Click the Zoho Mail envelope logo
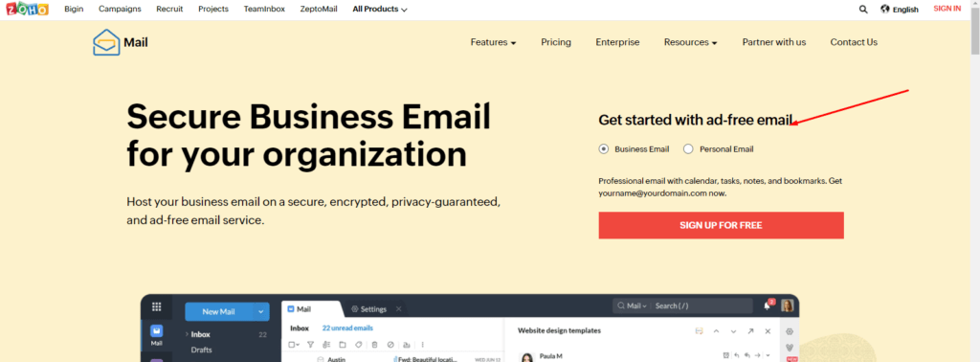The height and width of the screenshot is (362, 980). pyautogui.click(x=106, y=42)
